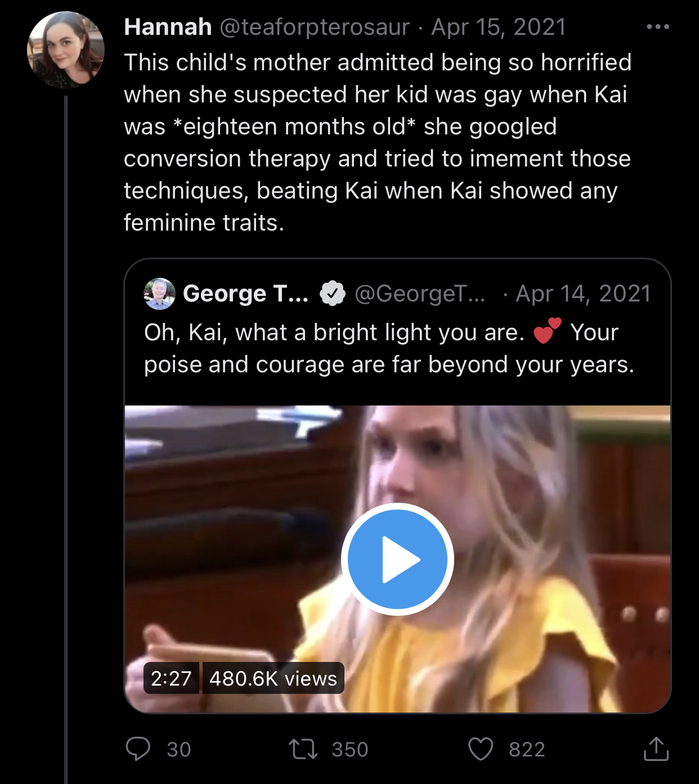Viewport: 699px width, 784px height.
Task: Open the three-dot more options menu
Action: pos(657,27)
